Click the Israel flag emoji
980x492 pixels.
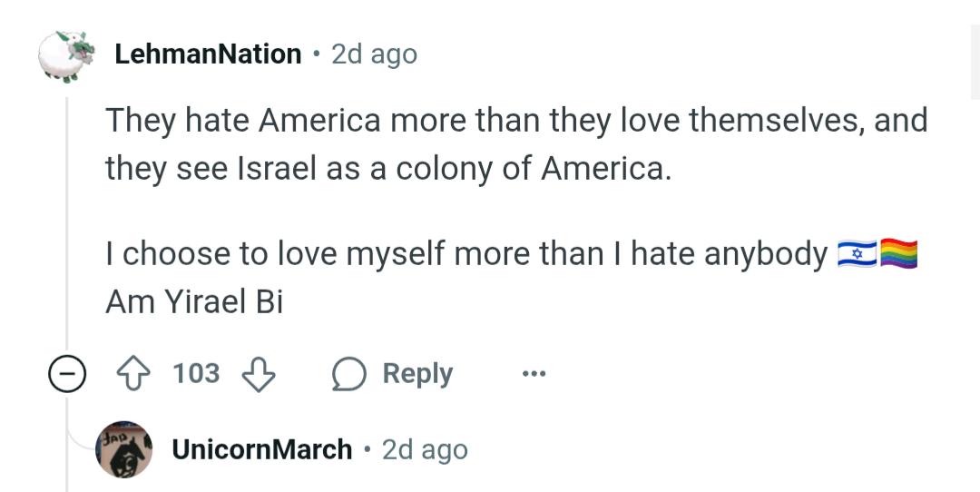tap(856, 255)
